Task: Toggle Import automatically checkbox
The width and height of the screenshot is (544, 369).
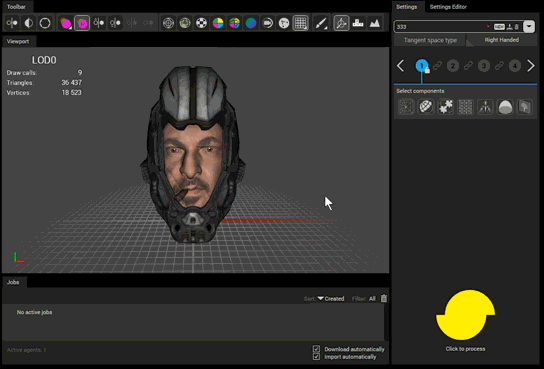Action: (x=316, y=357)
